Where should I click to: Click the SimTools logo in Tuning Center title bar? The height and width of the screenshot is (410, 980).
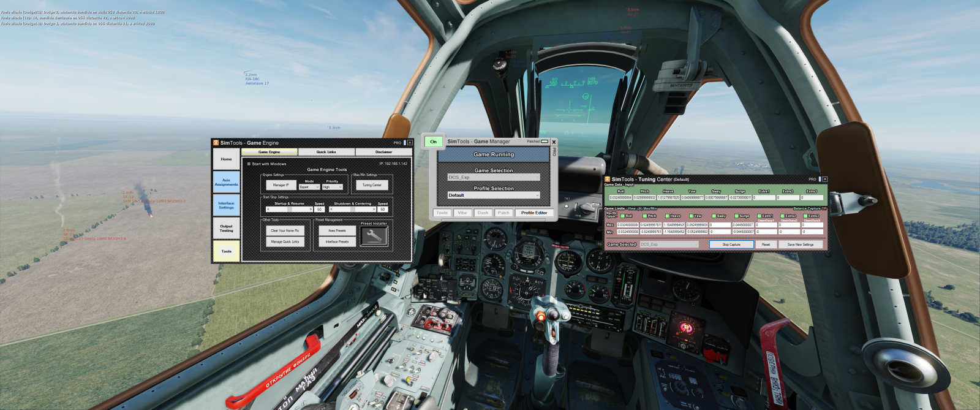pyautogui.click(x=608, y=180)
